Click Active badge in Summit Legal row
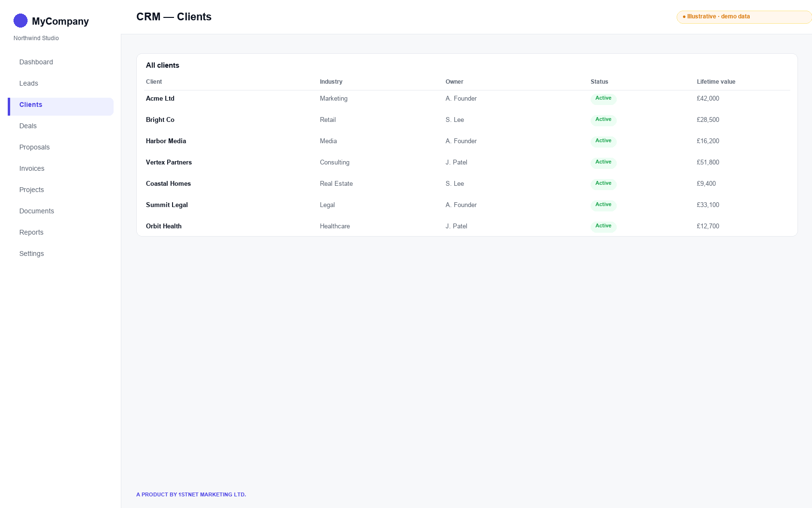This screenshot has width=812, height=508. (x=603, y=205)
